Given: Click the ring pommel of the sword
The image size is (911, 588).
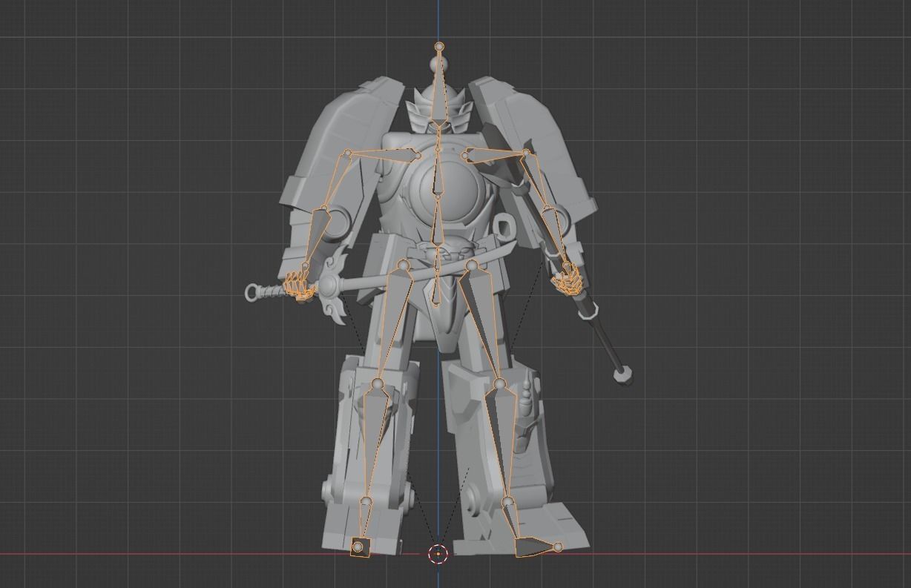Looking at the screenshot, I should point(253,292).
